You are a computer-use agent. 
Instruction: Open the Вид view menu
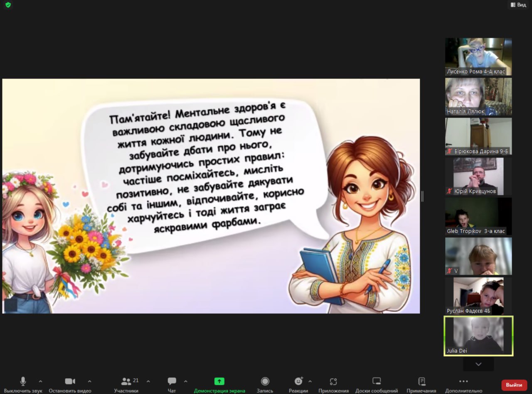tap(518, 5)
